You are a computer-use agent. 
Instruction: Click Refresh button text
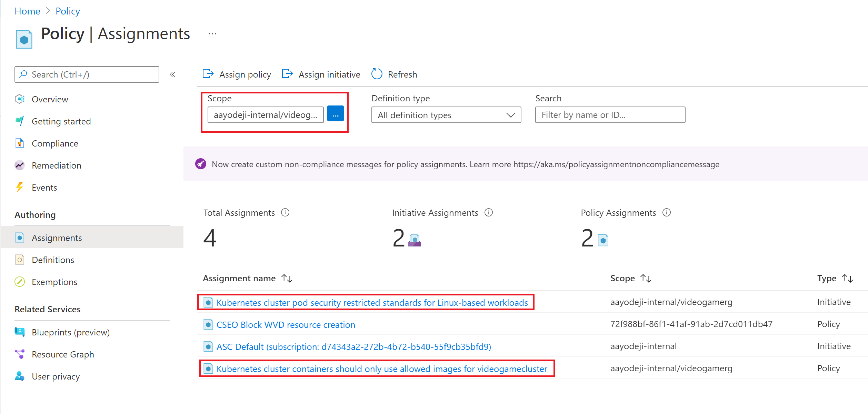pos(402,74)
